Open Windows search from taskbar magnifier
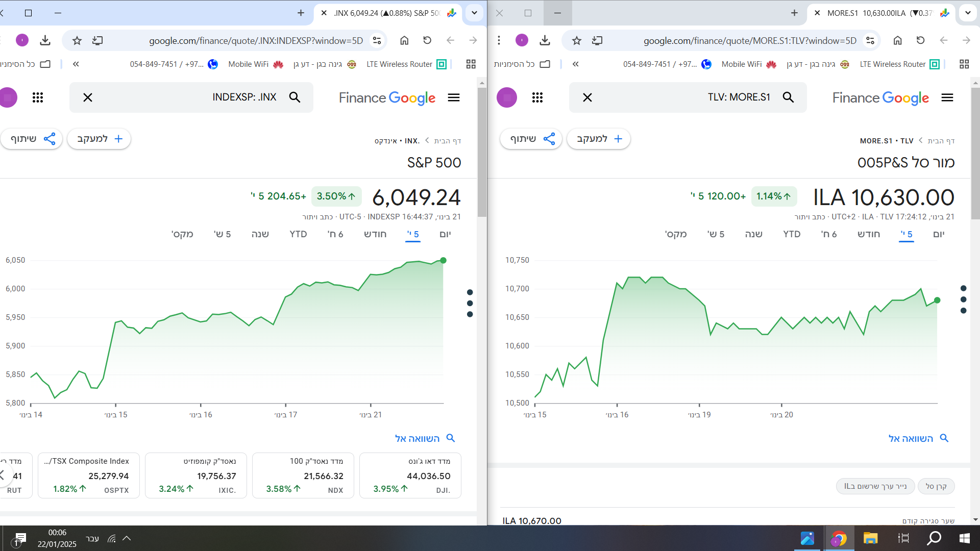980x551 pixels. (934, 538)
